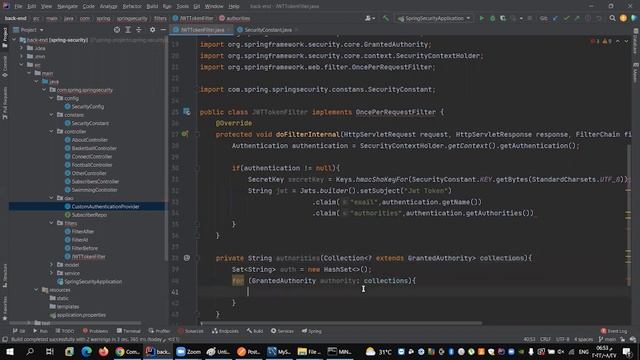Viewport: 640px width, 360px height.
Task: Hide the Project panel with minus icon
Action: tap(163, 30)
